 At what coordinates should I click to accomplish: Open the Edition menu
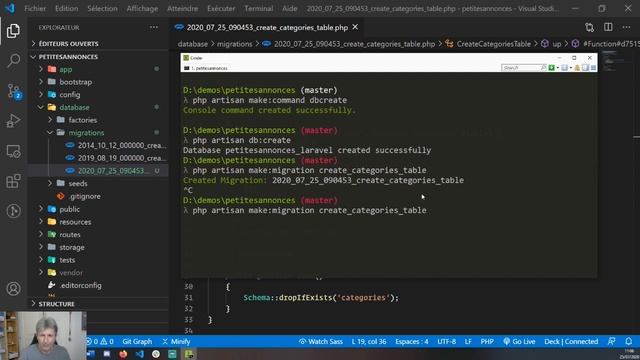pos(67,8)
